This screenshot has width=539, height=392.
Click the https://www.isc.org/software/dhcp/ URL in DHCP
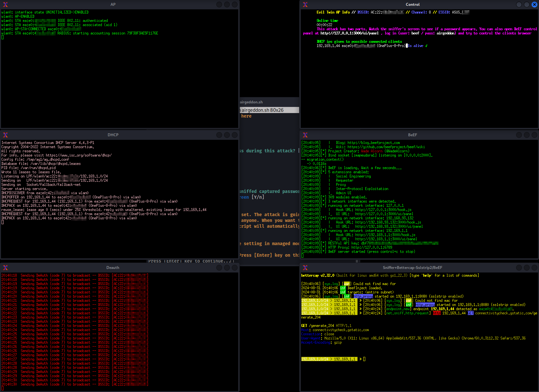click(x=79, y=155)
